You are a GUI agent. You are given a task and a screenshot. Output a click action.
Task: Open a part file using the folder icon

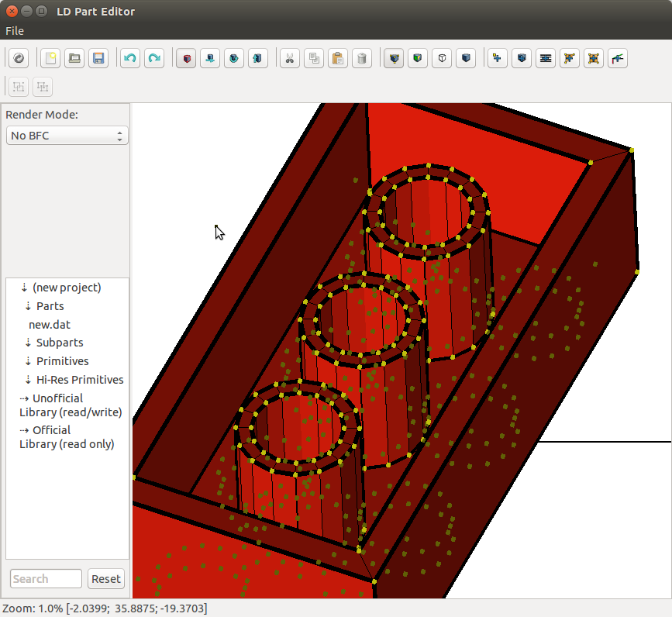point(74,58)
